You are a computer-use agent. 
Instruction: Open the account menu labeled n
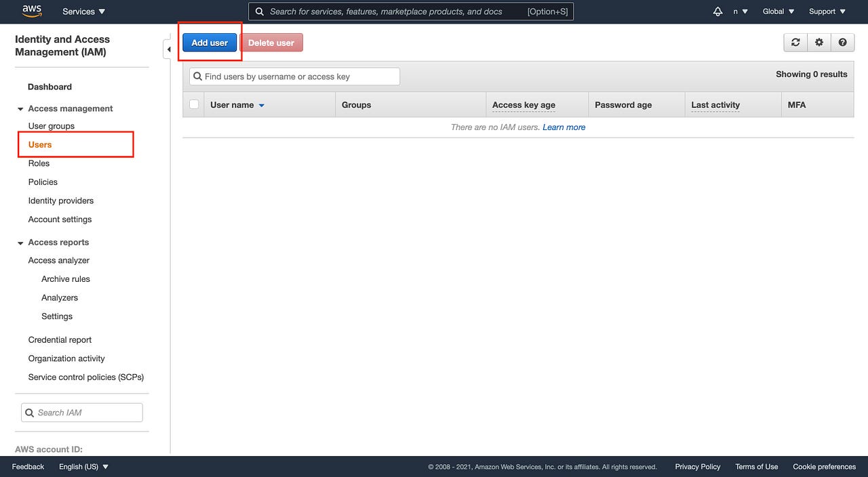tap(741, 12)
